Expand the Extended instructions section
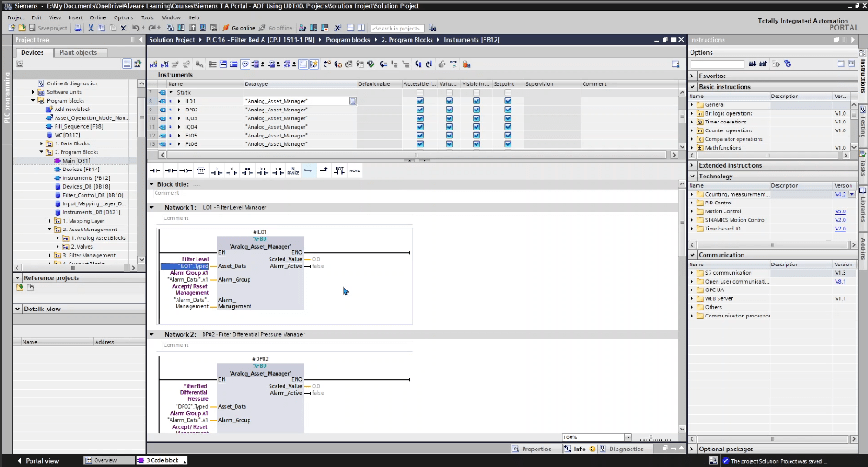Image resolution: width=868 pixels, height=467 pixels. tap(695, 165)
